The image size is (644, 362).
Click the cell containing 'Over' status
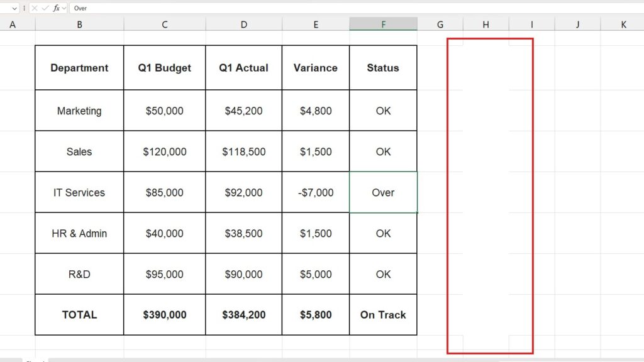pos(384,192)
